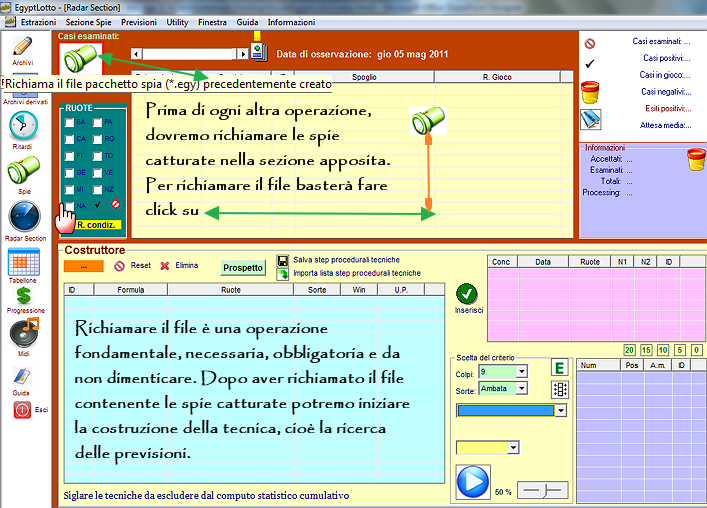Image resolution: width=707 pixels, height=508 pixels.
Task: Click the red Esci power icon
Action: coord(22,410)
